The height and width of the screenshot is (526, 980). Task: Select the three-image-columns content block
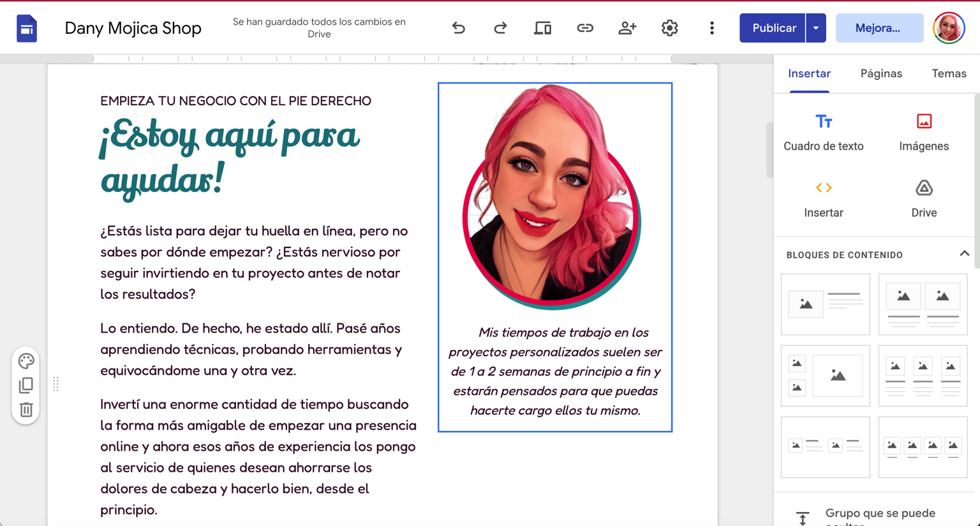pyautogui.click(x=923, y=376)
